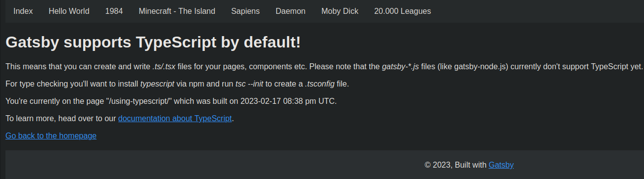Screen dimensions: 644x179
Task: Click the italic word typescript
Action: pos(157,84)
